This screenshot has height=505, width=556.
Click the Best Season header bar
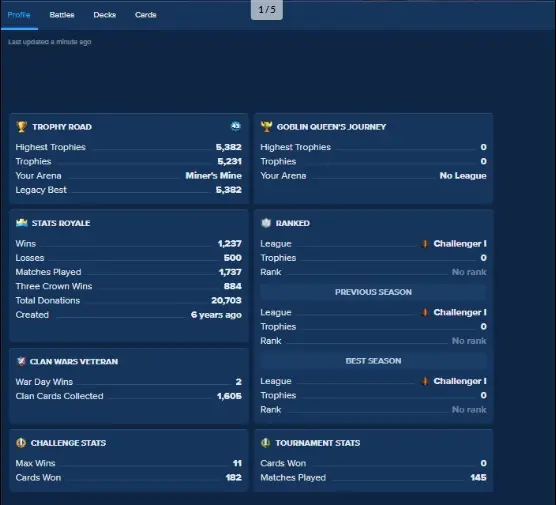tap(373, 361)
